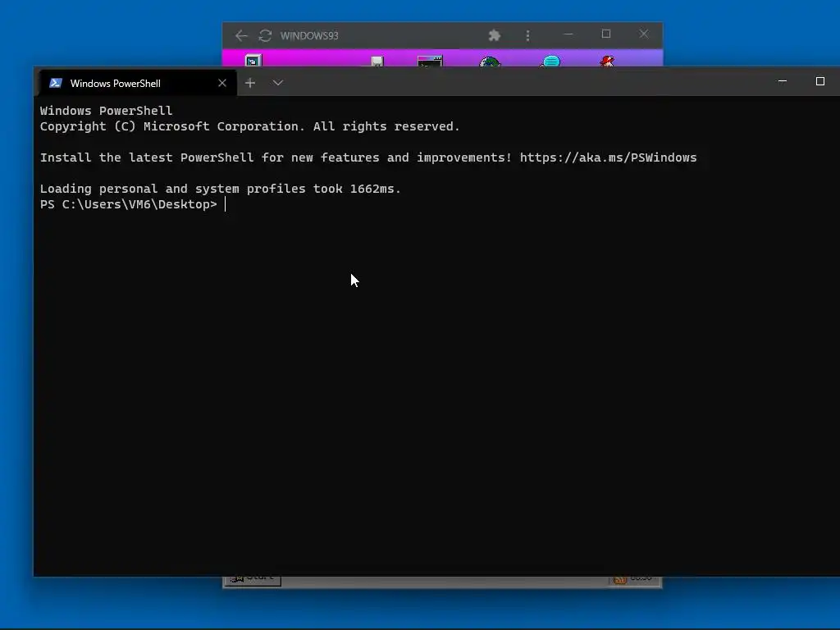Close the Windows PowerShell tab
Screen dimensions: 840x630
221,83
